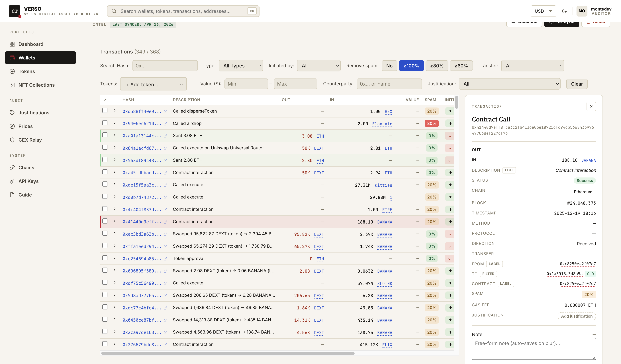Open external link for hash 0x2ca97de163
Image resolution: width=621 pixels, height=364 pixels.
[x=165, y=332]
